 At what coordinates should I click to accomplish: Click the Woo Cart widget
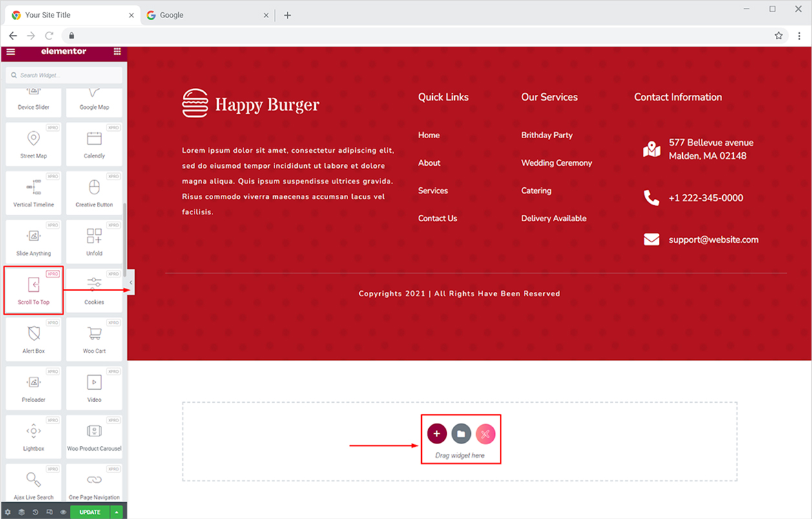[94, 339]
